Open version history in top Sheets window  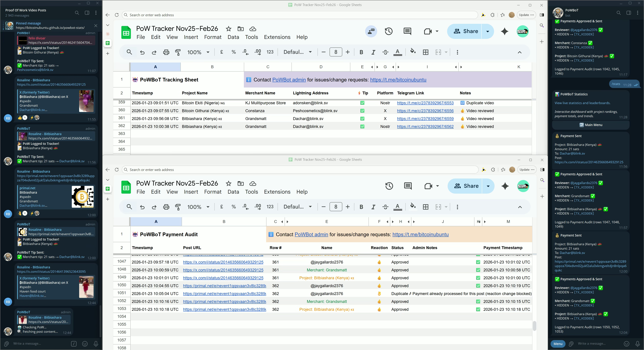pos(389,31)
